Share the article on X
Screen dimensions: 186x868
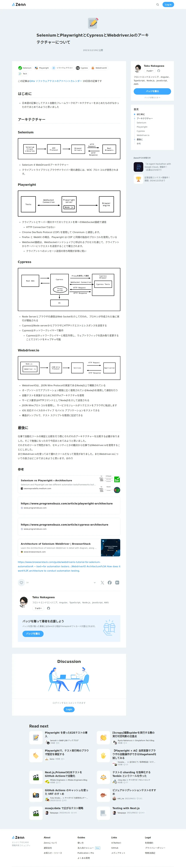click(102, 583)
